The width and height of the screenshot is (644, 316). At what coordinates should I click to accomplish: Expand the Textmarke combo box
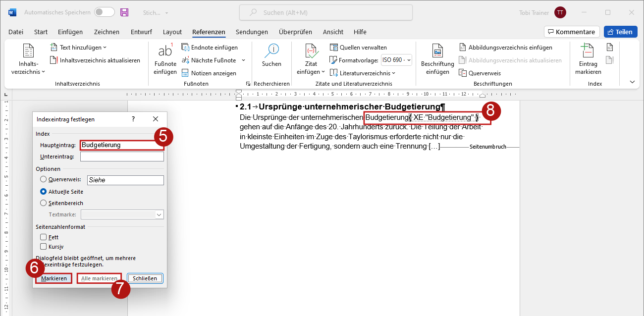click(159, 215)
